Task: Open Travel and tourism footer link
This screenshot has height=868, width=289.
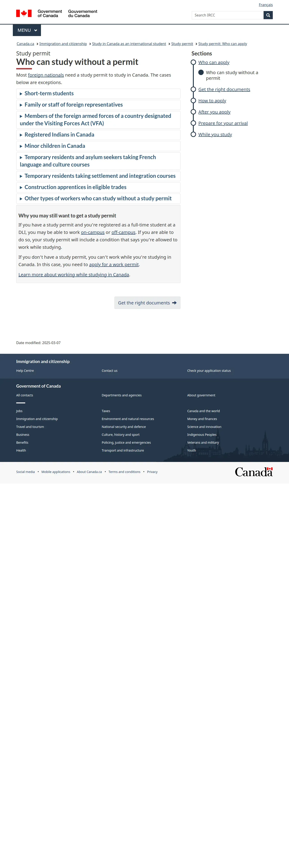Action: click(30, 427)
